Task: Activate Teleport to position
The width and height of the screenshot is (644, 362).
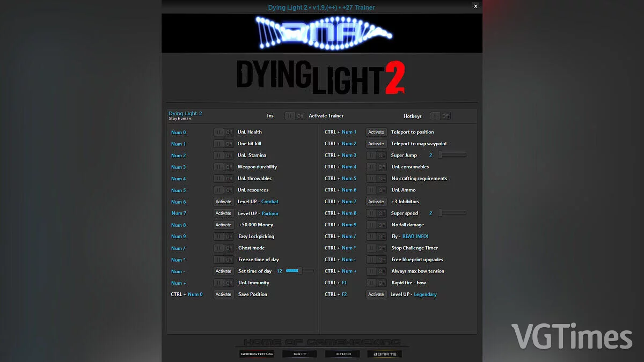Action: click(376, 132)
